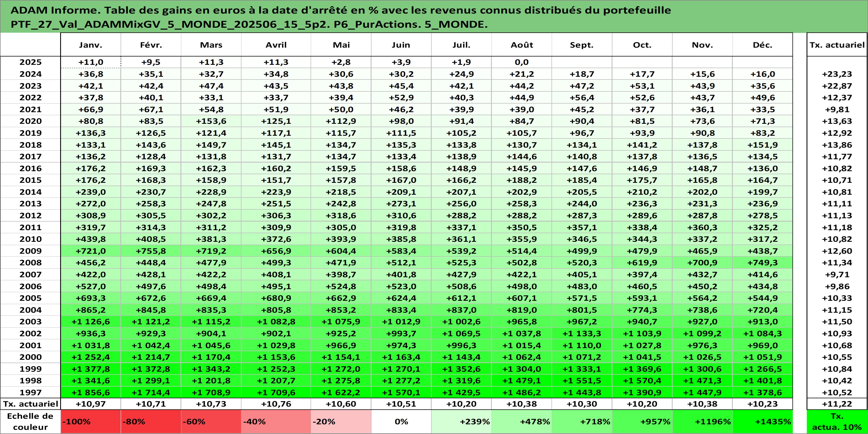Select cell +53,1 for Oct. 2023
Viewport: 868px width, 434px height.
click(642, 86)
